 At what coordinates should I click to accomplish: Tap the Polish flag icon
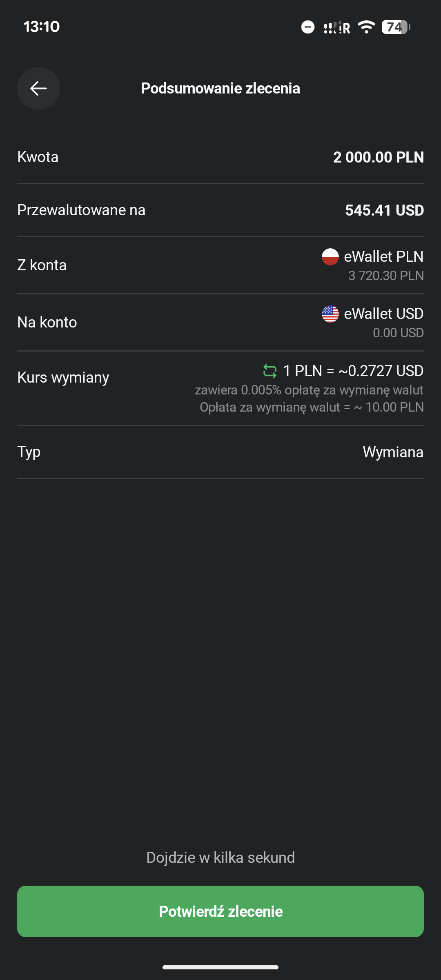[x=330, y=257]
